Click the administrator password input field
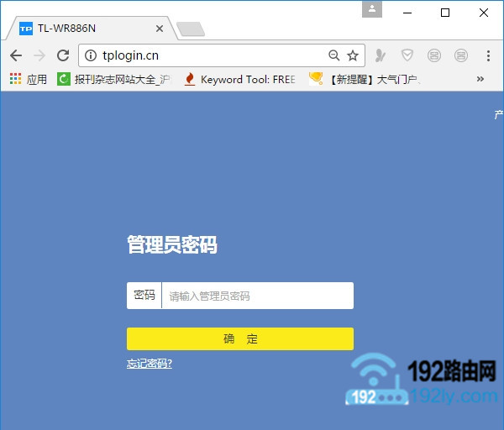 [x=257, y=296]
